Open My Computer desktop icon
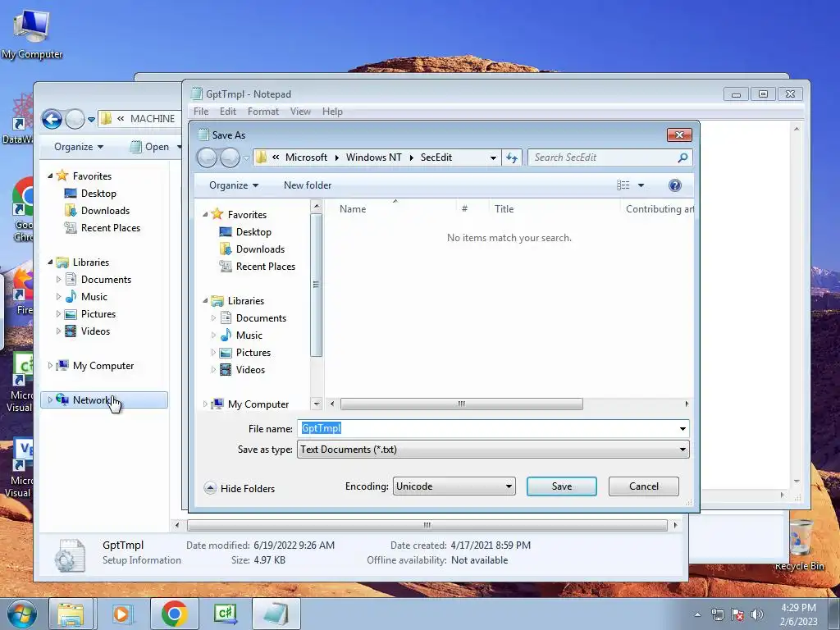This screenshot has width=840, height=630. 32,34
